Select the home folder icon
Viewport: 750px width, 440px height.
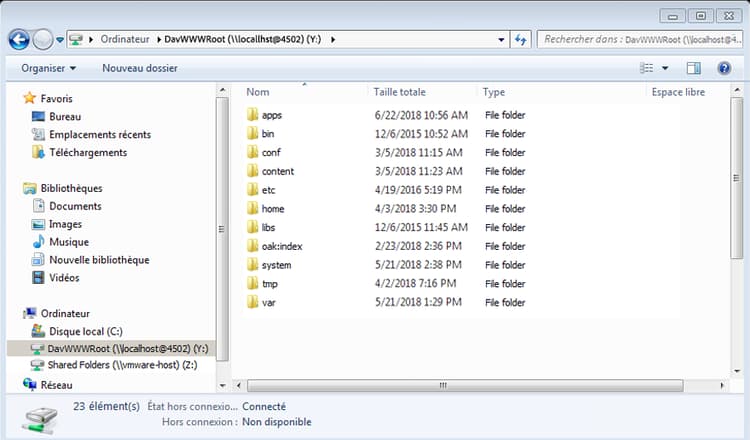coord(253,209)
